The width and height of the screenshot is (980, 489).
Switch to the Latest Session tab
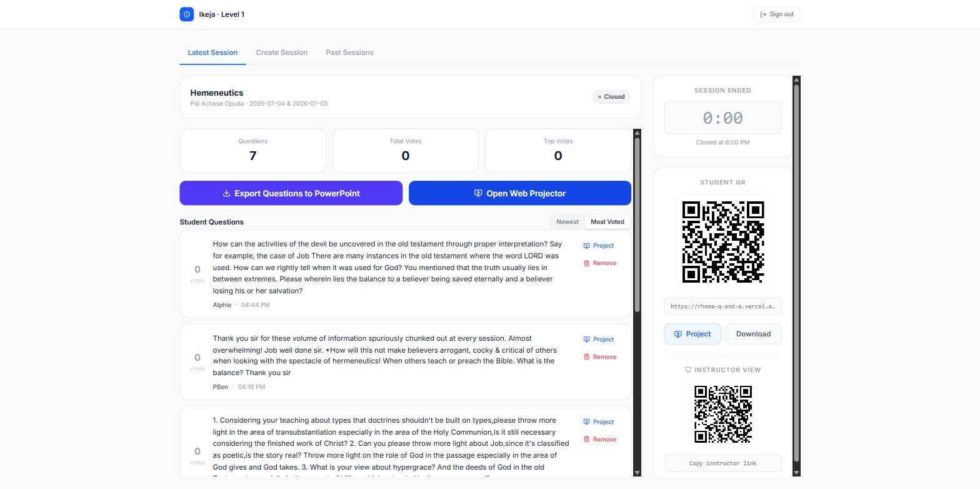pos(212,53)
